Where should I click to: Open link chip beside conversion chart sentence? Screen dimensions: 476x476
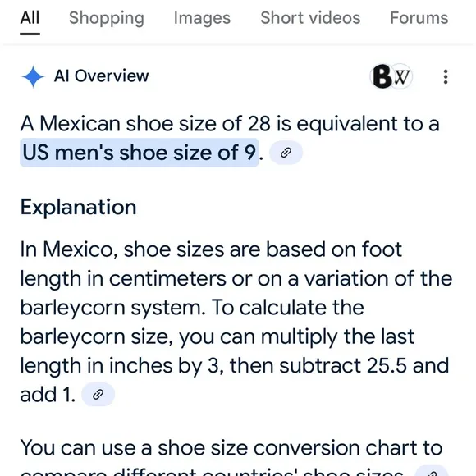(432, 471)
